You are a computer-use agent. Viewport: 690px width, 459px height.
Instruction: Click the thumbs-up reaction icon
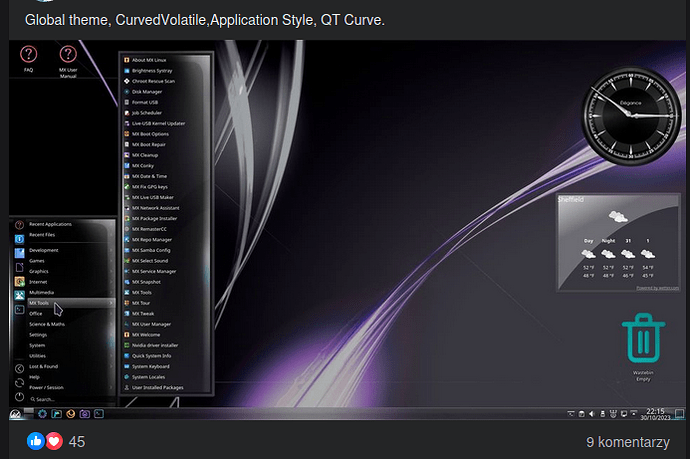click(x=36, y=441)
